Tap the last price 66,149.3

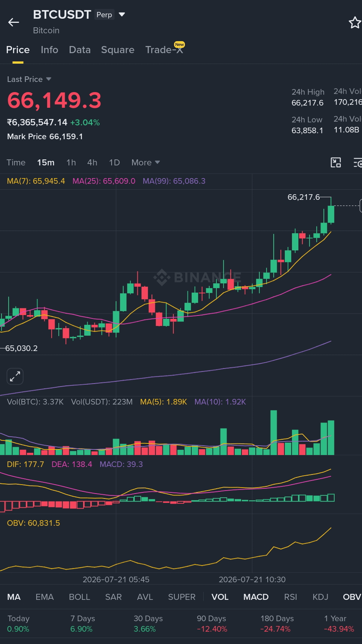(54, 100)
